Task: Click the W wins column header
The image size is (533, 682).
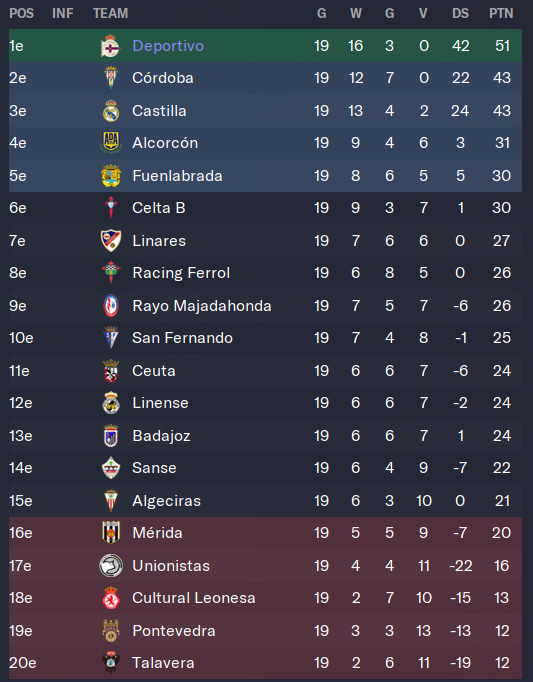Action: click(356, 13)
